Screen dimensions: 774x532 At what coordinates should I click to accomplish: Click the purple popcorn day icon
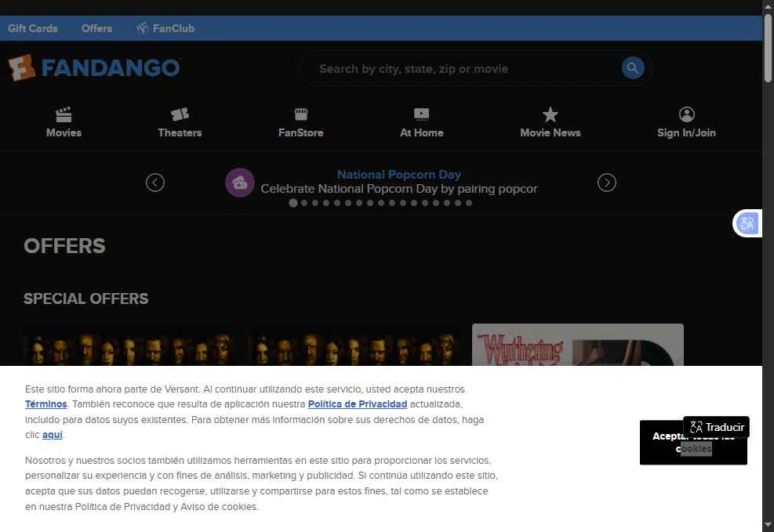(240, 183)
